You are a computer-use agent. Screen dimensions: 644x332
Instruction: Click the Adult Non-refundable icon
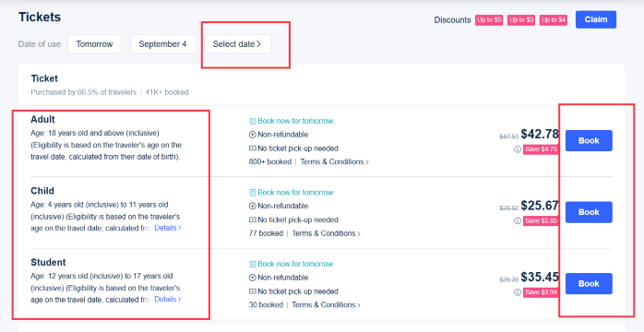click(253, 135)
